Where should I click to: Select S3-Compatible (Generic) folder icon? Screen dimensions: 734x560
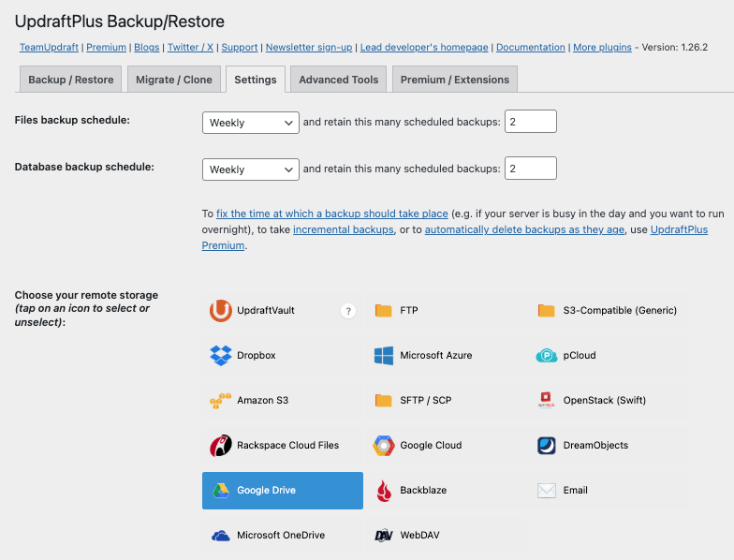[x=547, y=311]
